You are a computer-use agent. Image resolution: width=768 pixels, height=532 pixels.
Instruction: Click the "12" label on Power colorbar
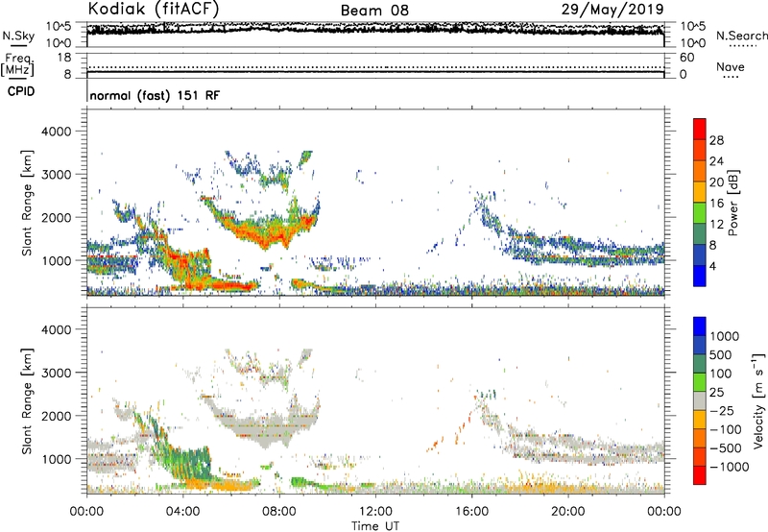pos(716,225)
